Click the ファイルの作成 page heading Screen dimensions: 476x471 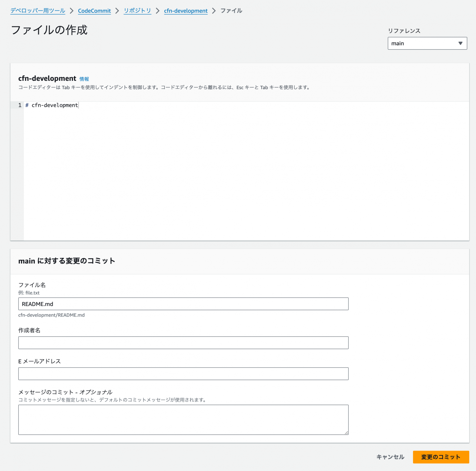click(x=49, y=30)
